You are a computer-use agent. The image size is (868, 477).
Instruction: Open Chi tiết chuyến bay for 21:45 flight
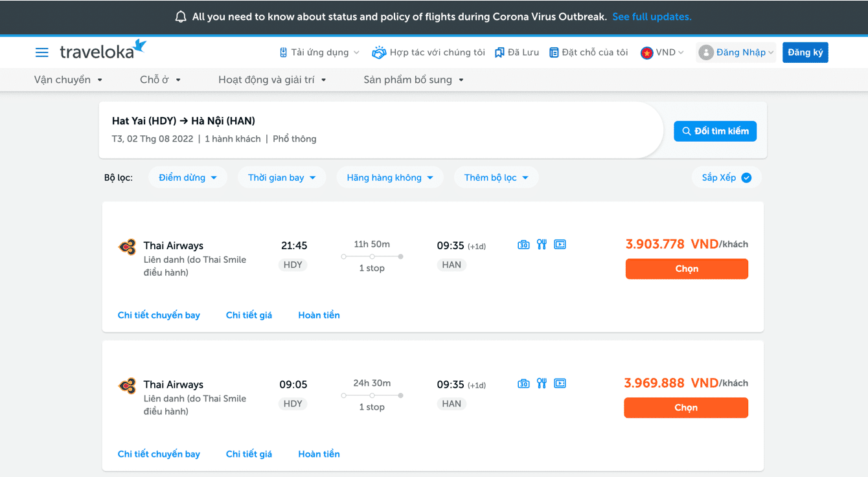(159, 315)
